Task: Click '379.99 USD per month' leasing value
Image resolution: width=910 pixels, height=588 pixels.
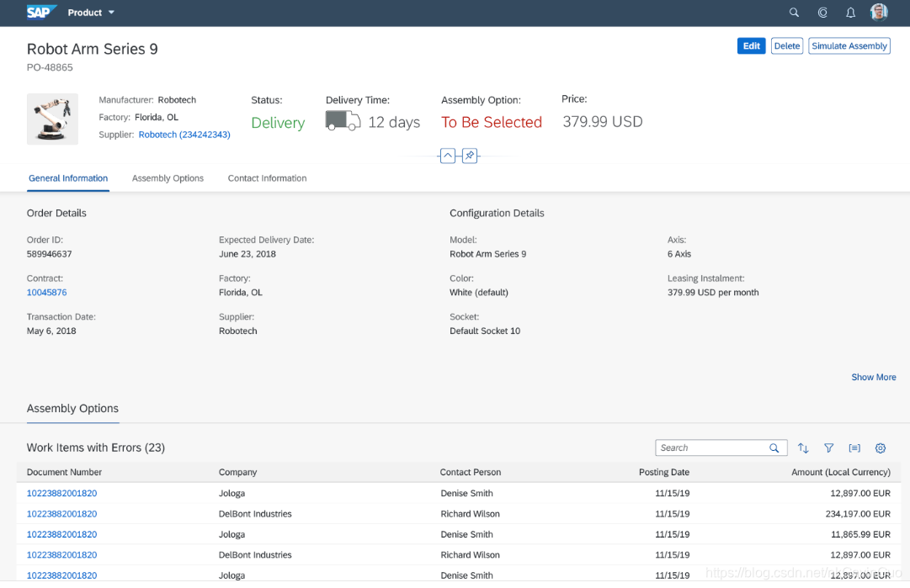Action: 713,292
